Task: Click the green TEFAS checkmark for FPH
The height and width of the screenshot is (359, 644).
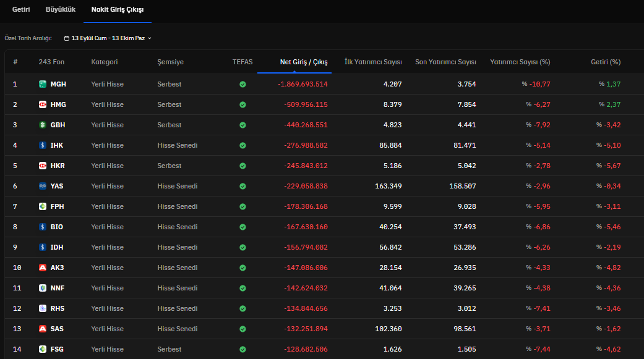Action: (x=243, y=206)
